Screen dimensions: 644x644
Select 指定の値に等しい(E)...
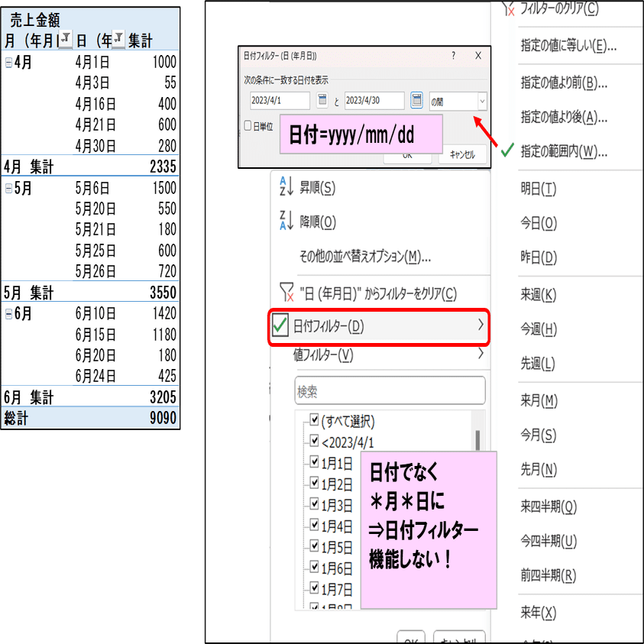[x=569, y=46]
